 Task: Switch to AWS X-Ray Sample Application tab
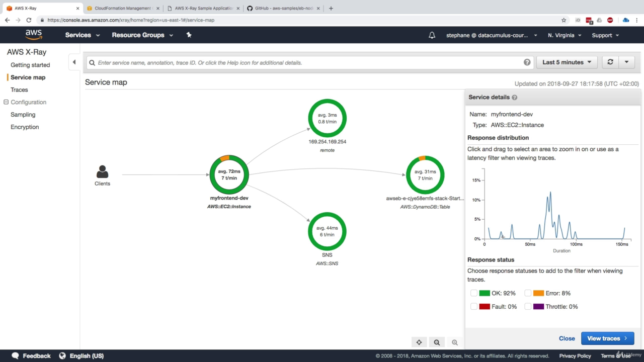203,8
